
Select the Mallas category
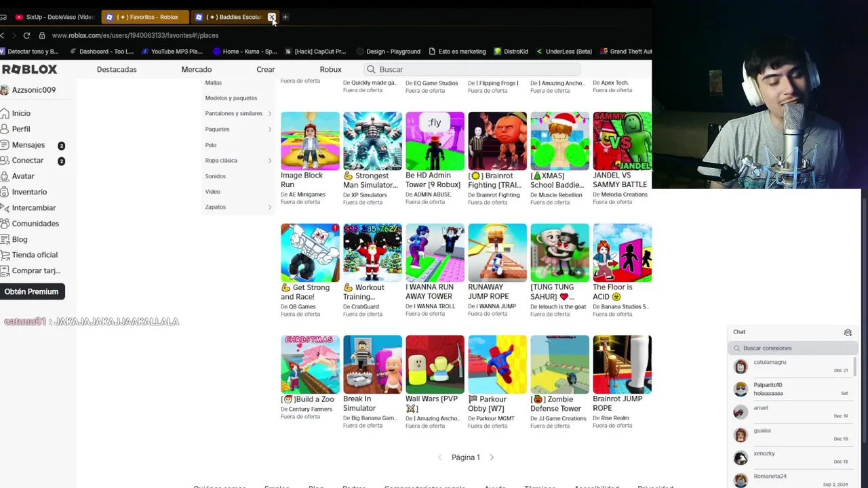pos(214,83)
